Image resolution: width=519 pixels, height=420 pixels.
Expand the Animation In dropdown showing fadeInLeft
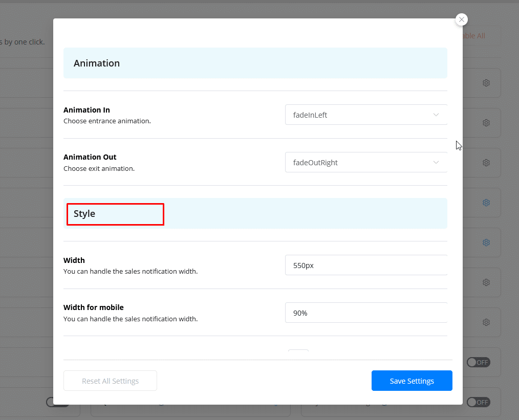[x=366, y=115]
